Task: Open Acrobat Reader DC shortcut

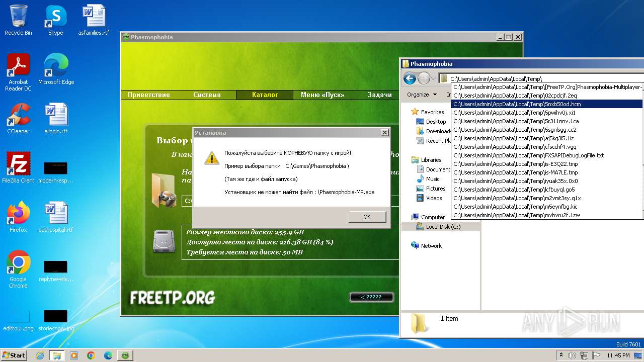Action: [x=18, y=72]
